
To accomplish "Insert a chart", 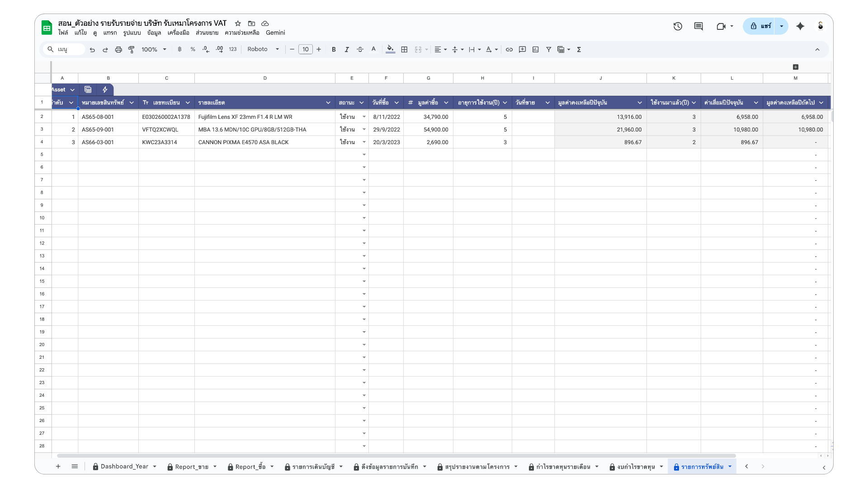I will coord(535,49).
